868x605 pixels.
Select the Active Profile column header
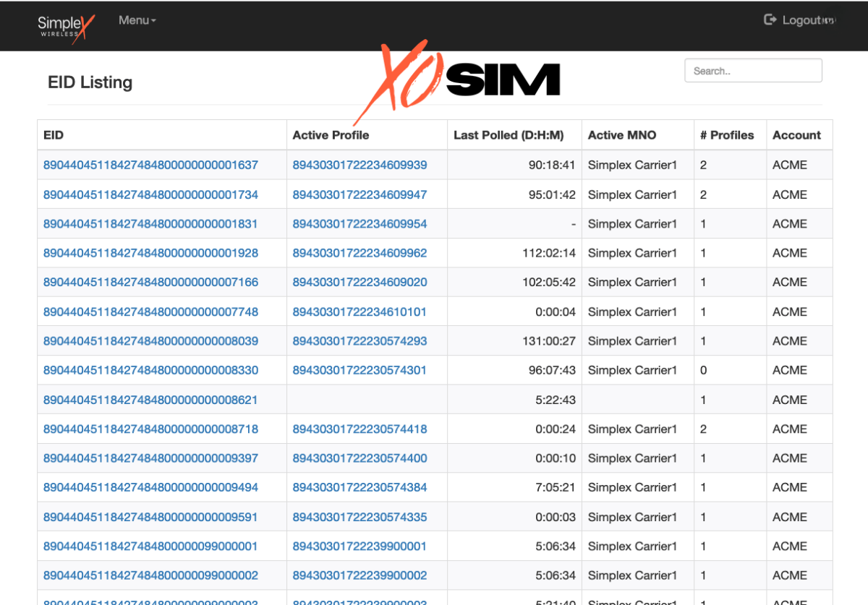pyautogui.click(x=331, y=134)
